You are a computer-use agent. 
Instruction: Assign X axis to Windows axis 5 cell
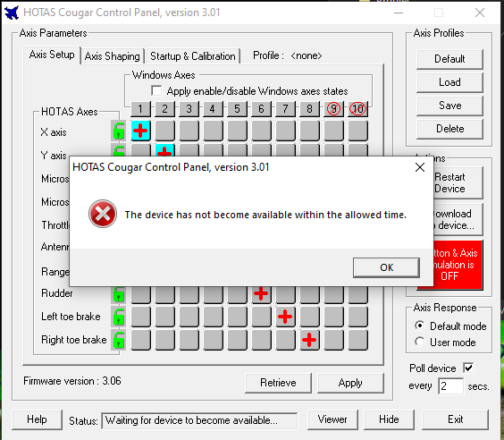(x=237, y=131)
